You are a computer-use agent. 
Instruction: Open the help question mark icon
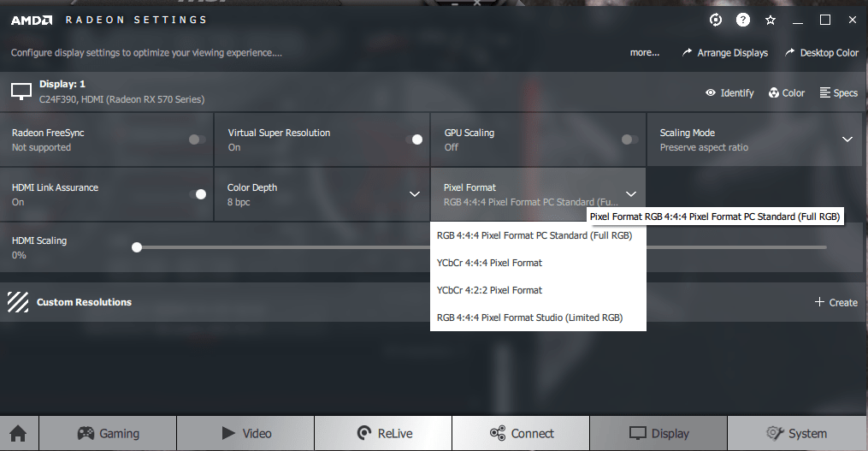(743, 20)
